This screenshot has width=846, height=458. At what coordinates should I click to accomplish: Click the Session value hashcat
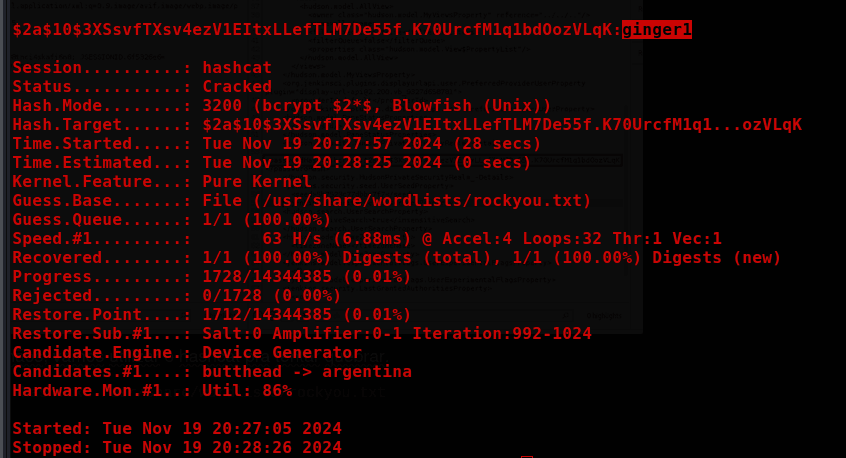point(237,67)
